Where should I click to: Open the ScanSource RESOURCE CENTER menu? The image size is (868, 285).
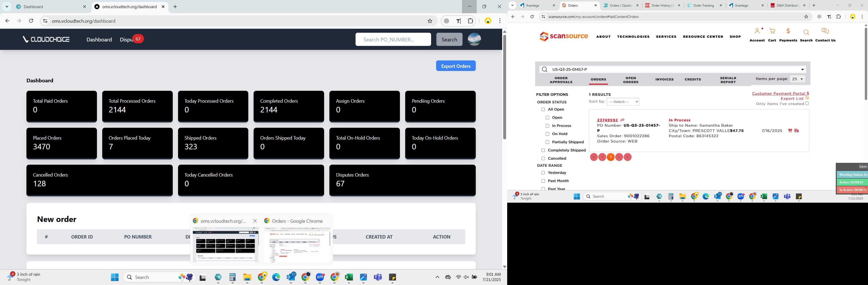click(x=703, y=37)
